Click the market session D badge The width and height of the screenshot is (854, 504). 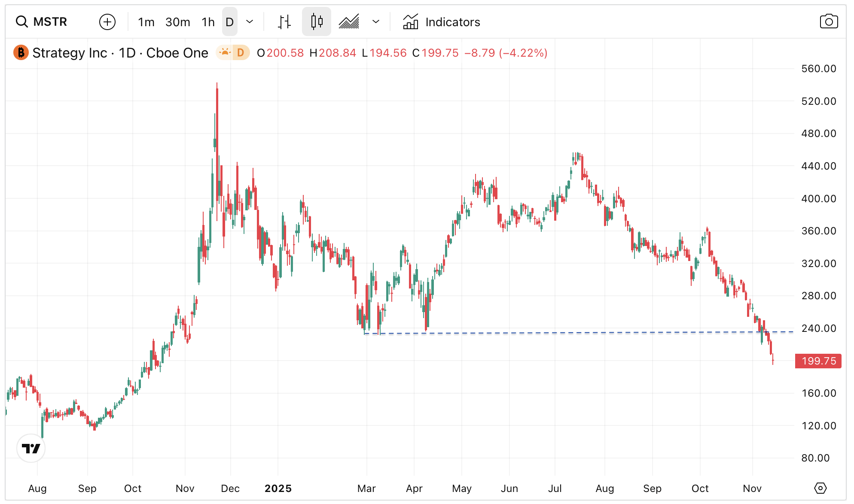241,52
